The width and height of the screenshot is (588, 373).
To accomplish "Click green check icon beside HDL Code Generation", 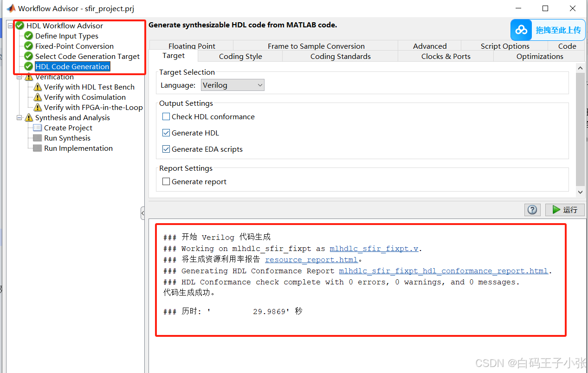I will click(x=29, y=66).
